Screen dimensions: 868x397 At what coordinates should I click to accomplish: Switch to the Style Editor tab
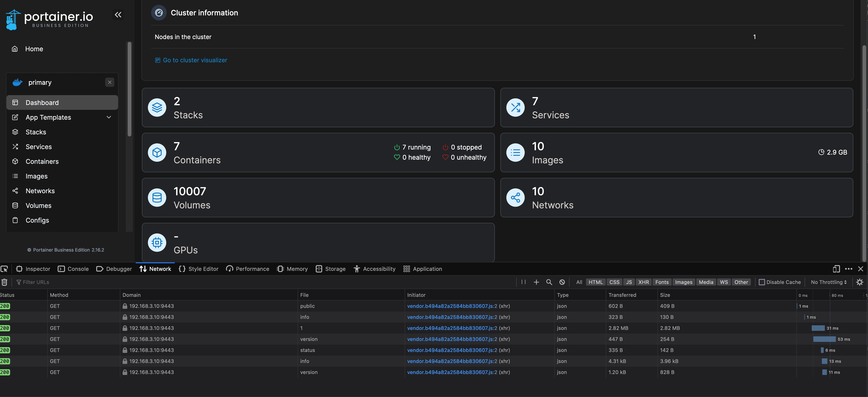coord(198,269)
